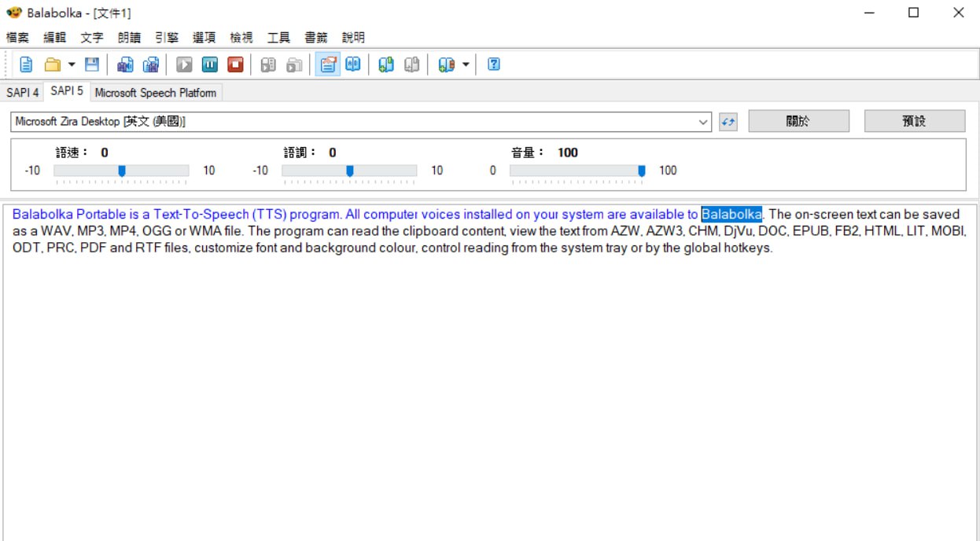
Task: Click the 預設 button
Action: click(x=914, y=121)
